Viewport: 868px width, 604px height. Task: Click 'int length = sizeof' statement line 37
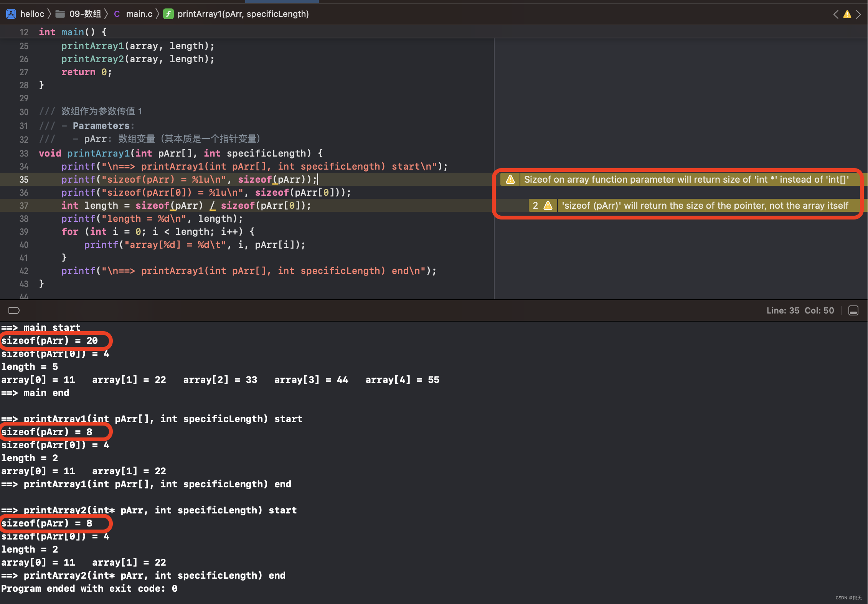click(x=186, y=206)
